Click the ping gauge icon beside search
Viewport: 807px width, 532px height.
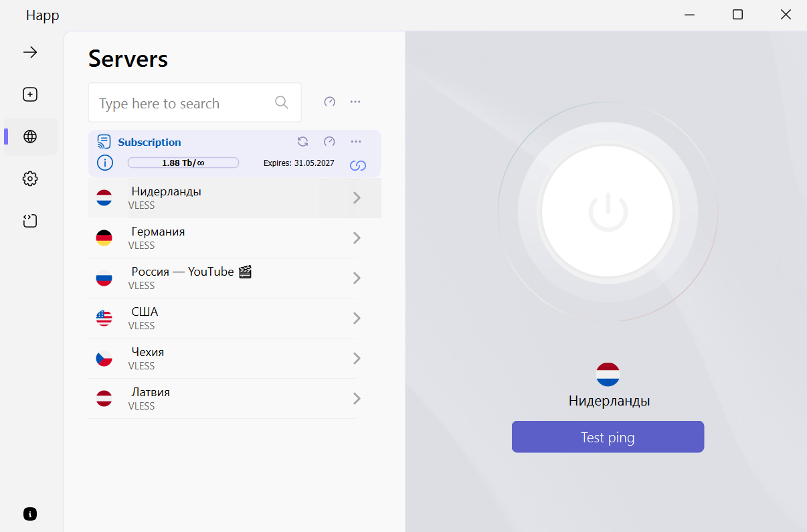[329, 102]
